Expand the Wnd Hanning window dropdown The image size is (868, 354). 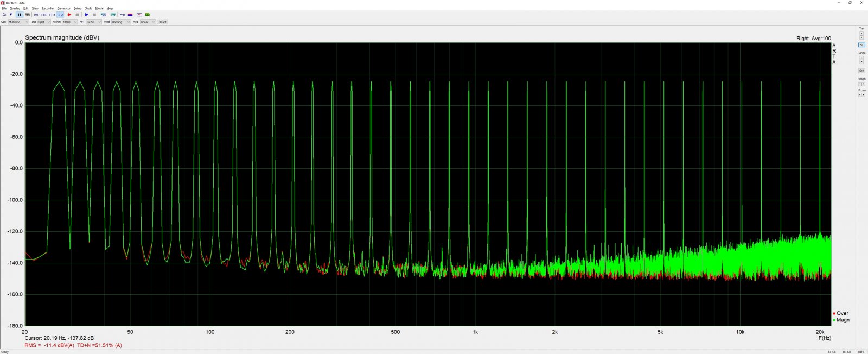pyautogui.click(x=121, y=22)
